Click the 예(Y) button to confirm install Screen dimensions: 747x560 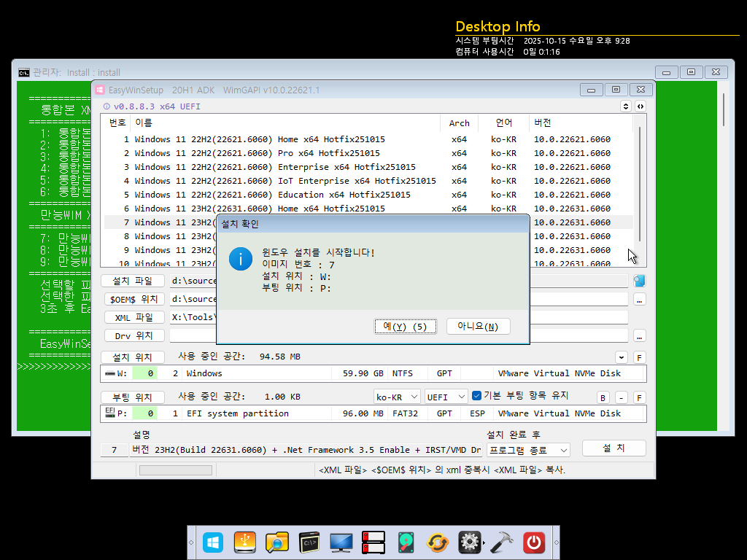(406, 327)
